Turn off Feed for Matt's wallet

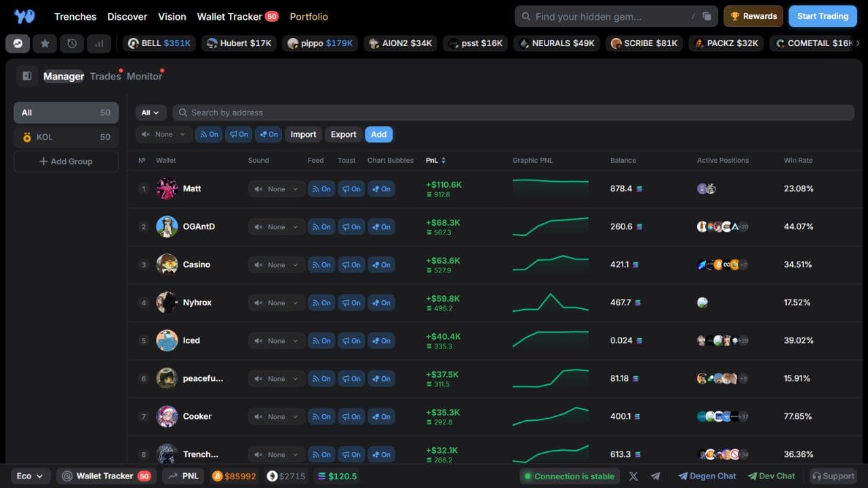321,189
